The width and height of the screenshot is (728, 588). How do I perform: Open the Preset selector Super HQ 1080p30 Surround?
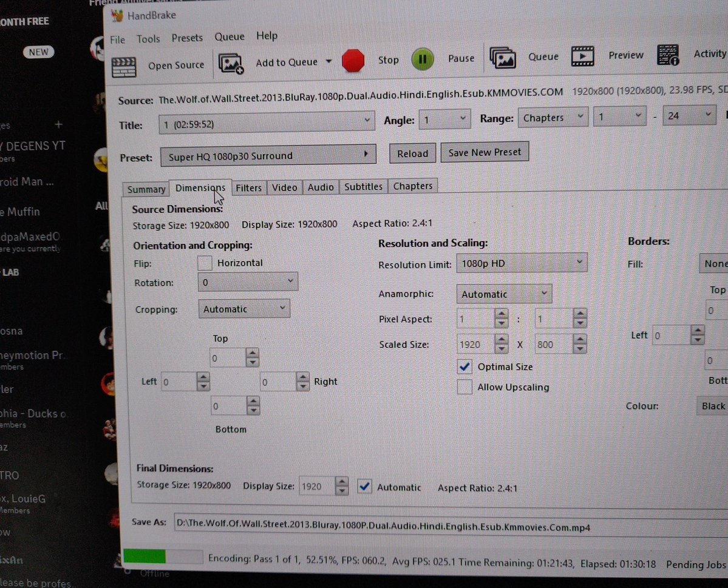[268, 156]
